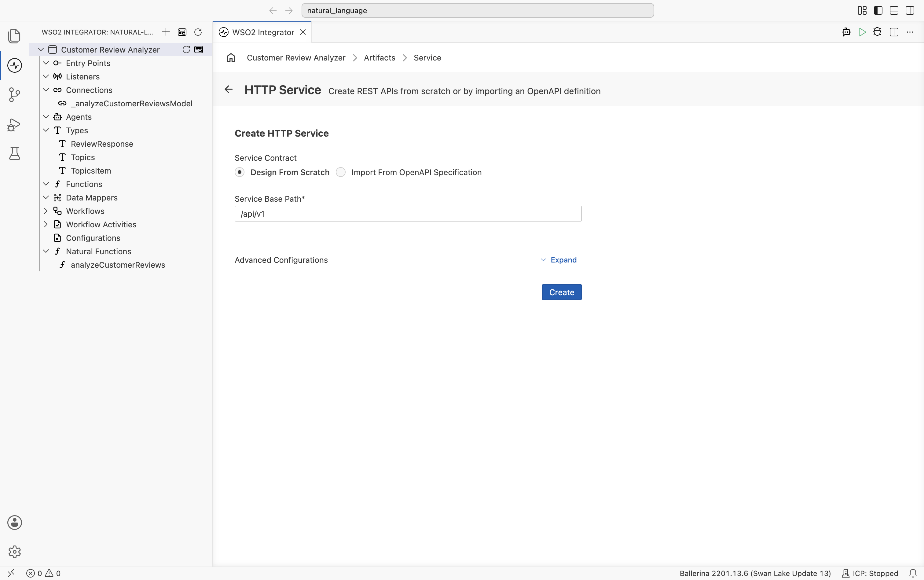Select Import From OpenAPI Specification radio

[x=341, y=172]
